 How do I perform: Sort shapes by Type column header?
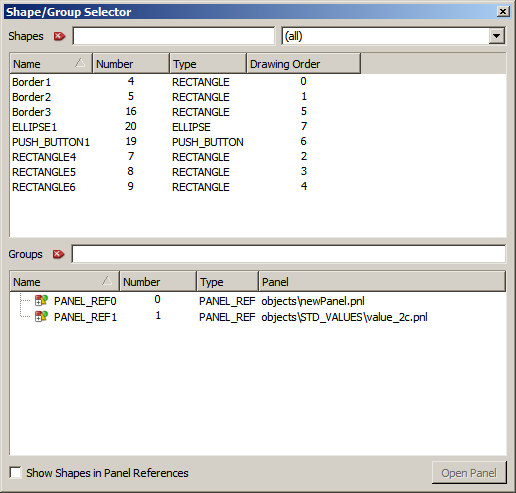[208, 63]
